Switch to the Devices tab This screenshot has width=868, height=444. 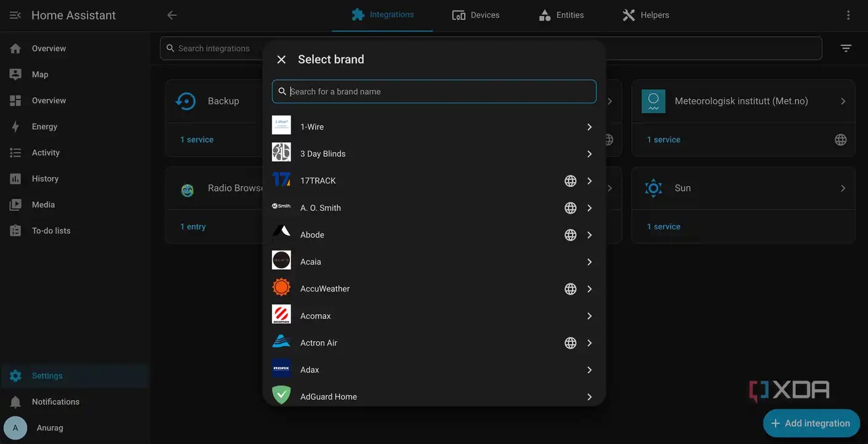(x=476, y=15)
